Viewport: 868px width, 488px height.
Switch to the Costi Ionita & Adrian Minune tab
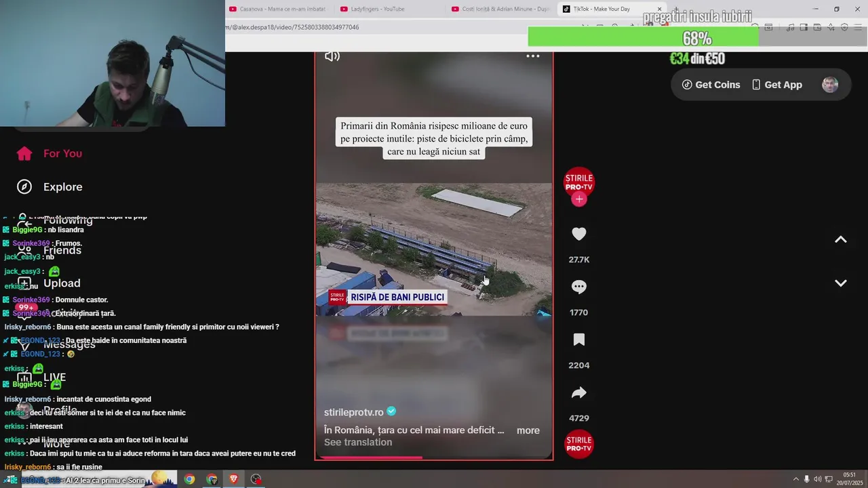[x=500, y=9]
